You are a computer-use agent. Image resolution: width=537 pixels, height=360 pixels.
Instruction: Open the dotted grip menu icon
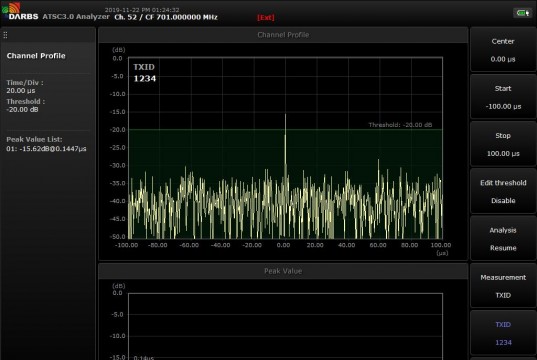pos(5,35)
